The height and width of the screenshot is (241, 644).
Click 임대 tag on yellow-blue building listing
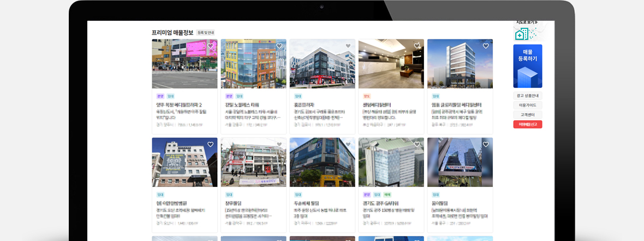240,96
